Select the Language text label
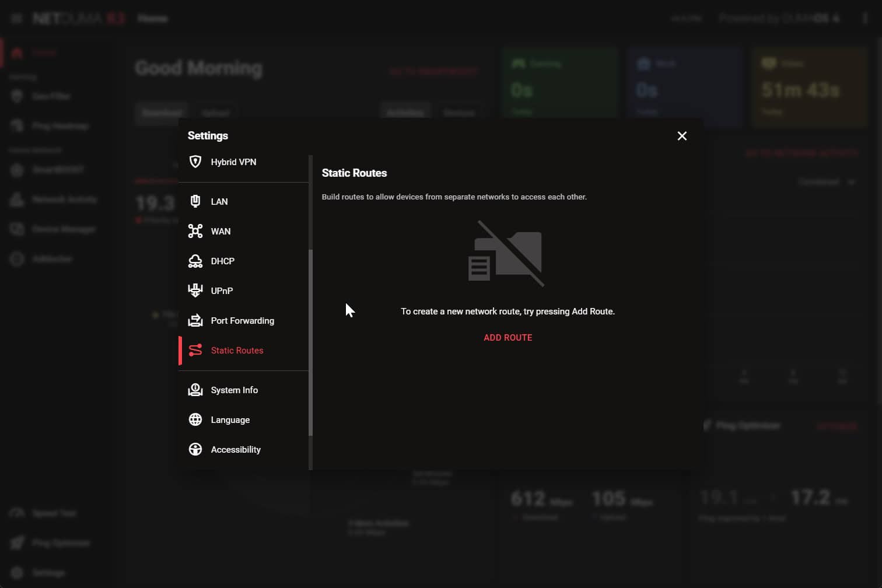Viewport: 882px width, 588px height. [x=230, y=420]
